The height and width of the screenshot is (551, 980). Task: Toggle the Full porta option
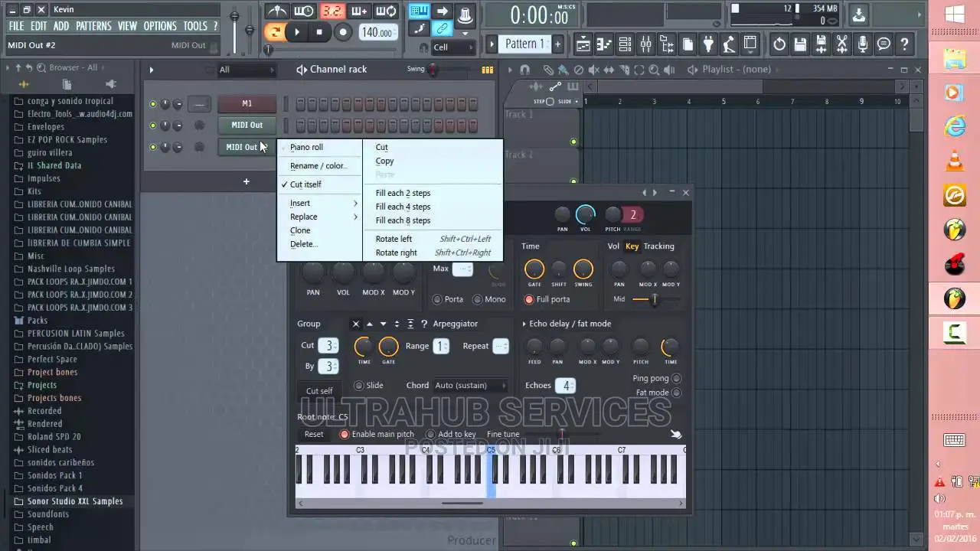[529, 299]
